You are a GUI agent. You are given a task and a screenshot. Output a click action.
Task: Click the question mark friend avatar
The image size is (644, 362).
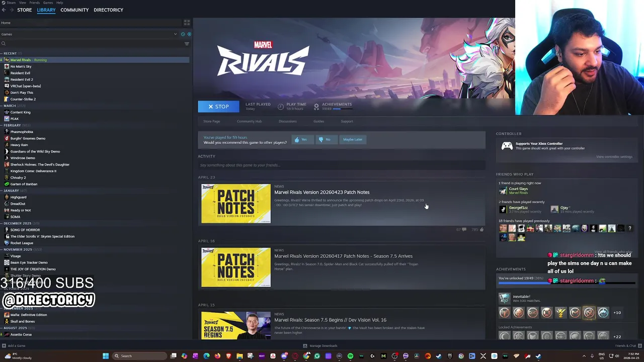[x=629, y=228]
